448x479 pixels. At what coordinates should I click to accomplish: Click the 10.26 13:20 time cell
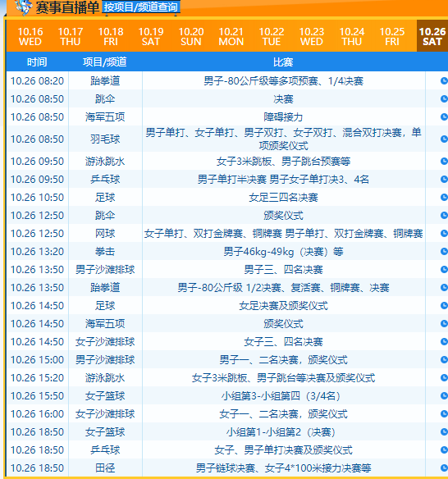click(37, 252)
